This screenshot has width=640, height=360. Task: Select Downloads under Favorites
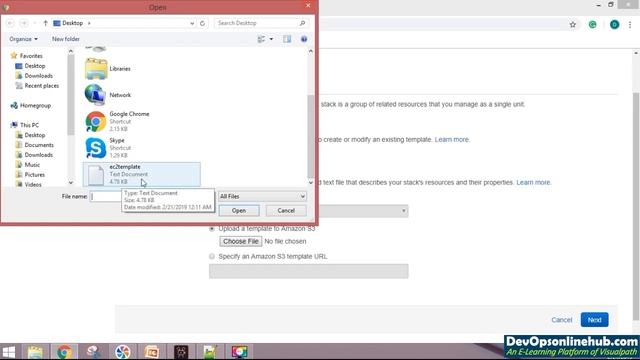tap(38, 76)
